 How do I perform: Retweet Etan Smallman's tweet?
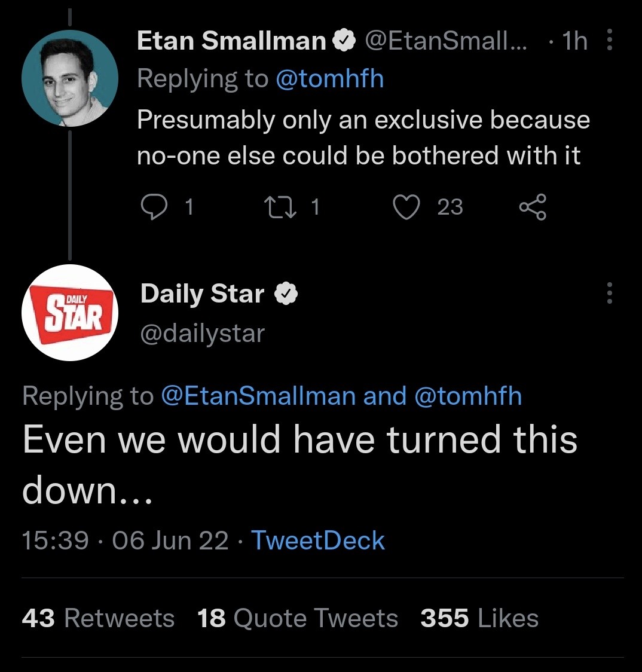point(278,207)
